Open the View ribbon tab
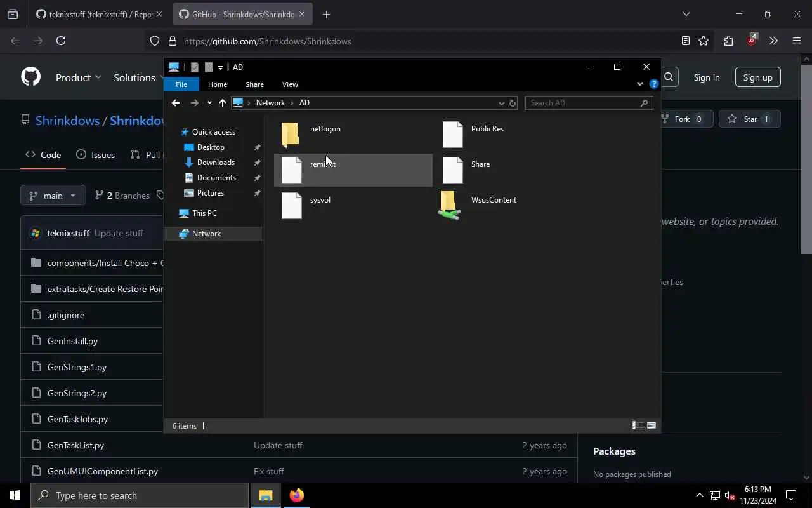The image size is (812, 508). [290, 84]
